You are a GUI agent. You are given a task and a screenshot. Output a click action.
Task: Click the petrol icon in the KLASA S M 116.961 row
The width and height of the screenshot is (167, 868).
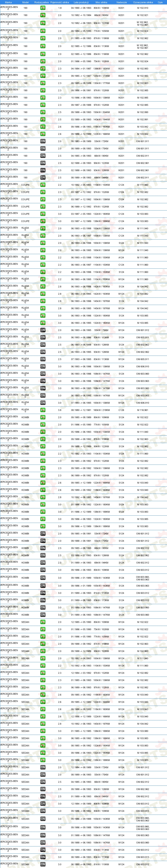pos(43,410)
